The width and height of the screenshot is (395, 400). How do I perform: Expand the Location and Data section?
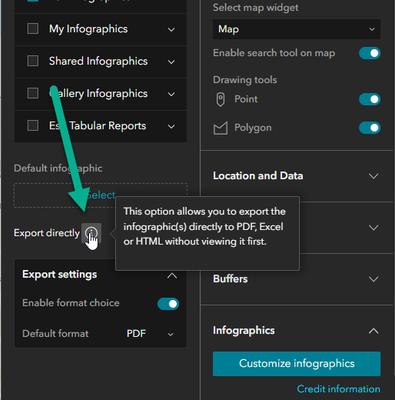pos(374,176)
